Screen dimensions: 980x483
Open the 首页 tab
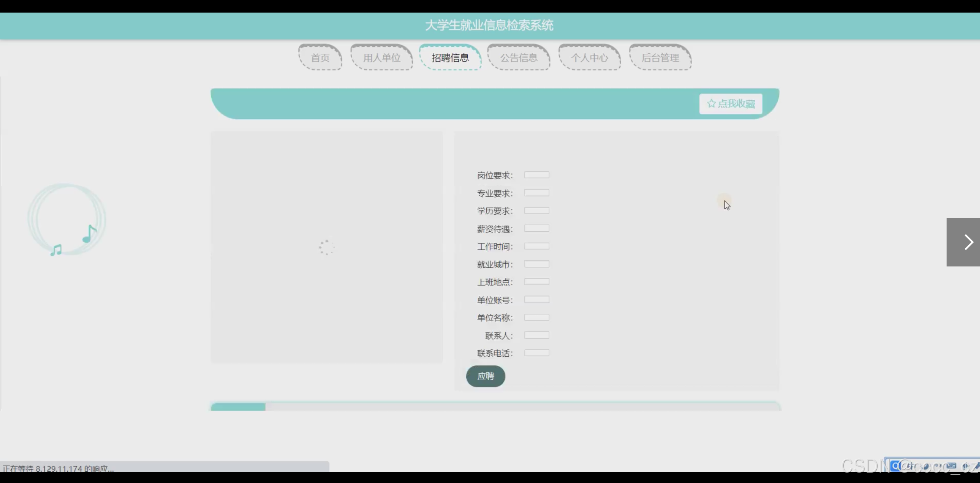(x=320, y=58)
